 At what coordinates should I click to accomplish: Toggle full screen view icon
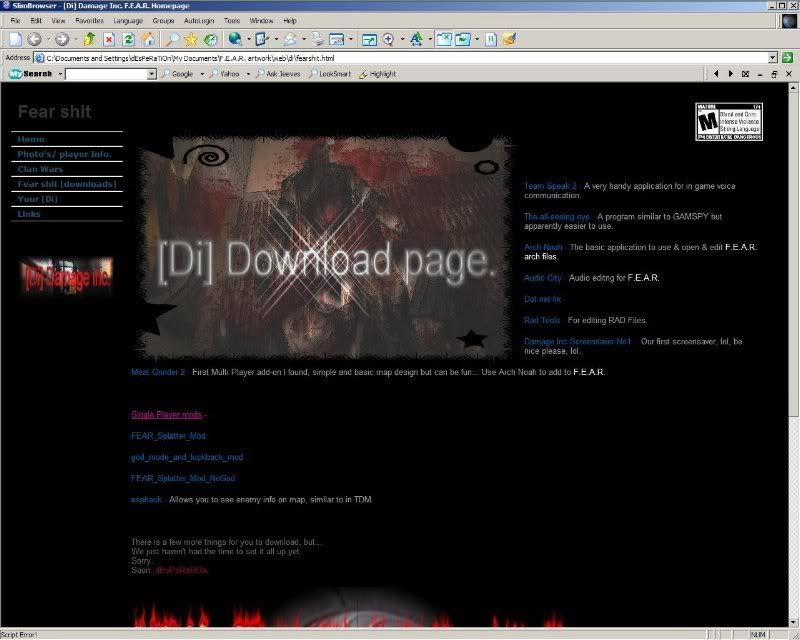[x=369, y=39]
